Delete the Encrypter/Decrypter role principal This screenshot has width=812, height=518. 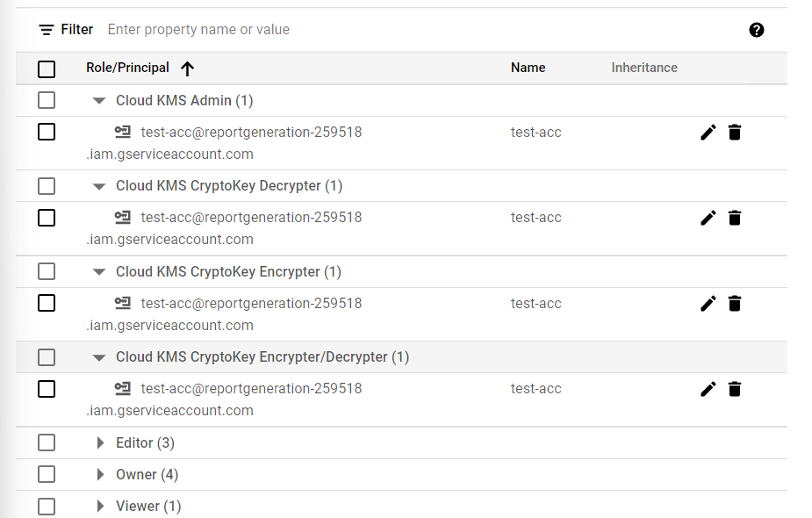tap(735, 389)
